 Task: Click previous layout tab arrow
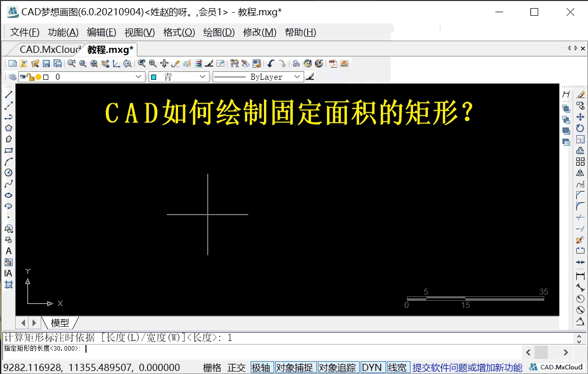point(23,323)
